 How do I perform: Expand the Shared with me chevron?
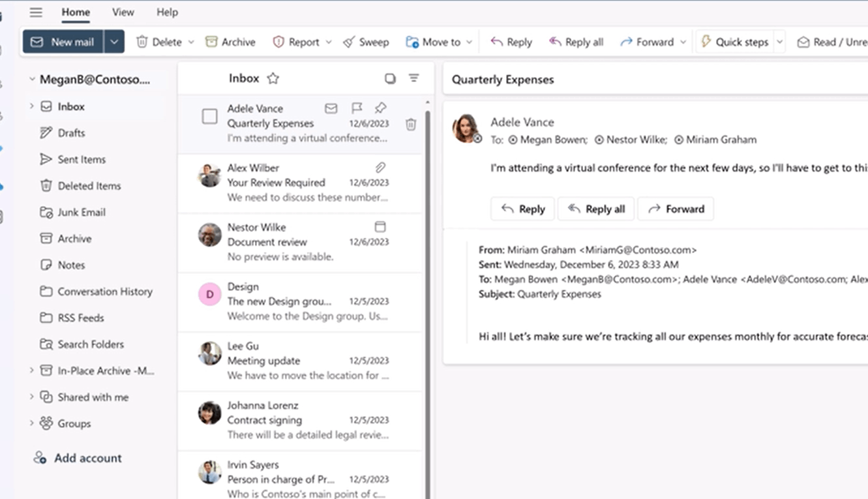(x=31, y=397)
